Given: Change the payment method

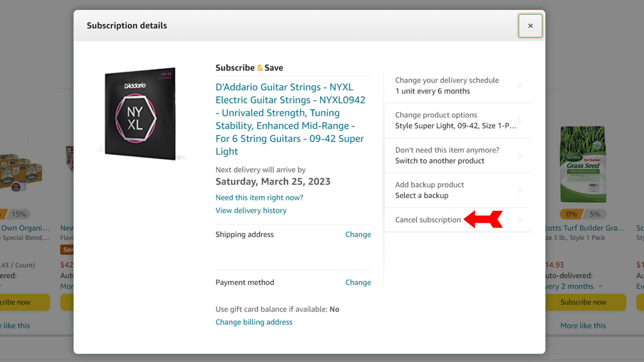Looking at the screenshot, I should pos(358,282).
